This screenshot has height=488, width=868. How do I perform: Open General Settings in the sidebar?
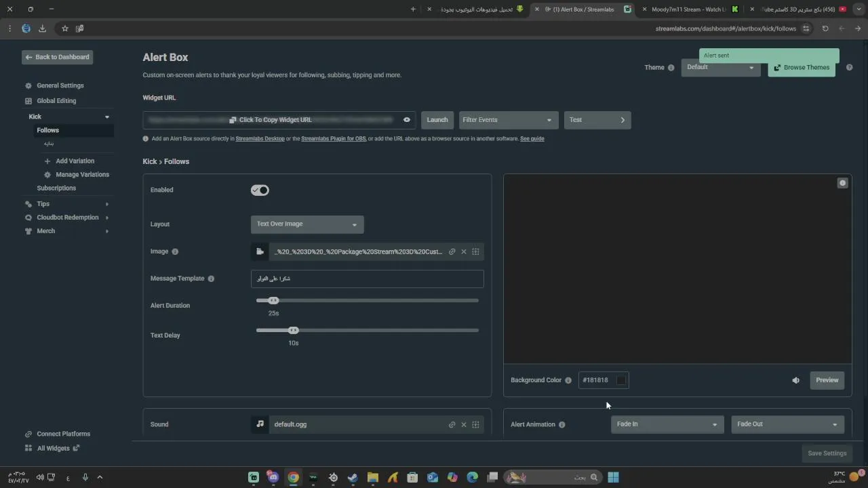coord(60,86)
